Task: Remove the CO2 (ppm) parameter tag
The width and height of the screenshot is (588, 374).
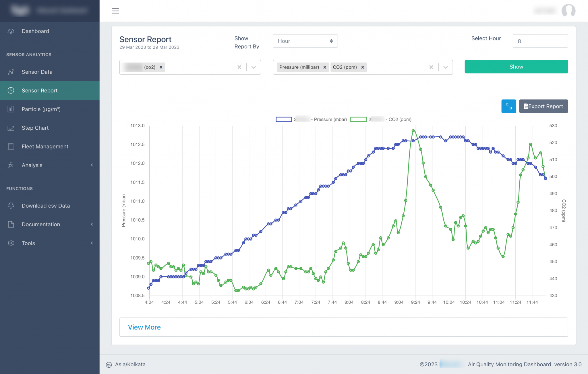Action: tap(363, 67)
